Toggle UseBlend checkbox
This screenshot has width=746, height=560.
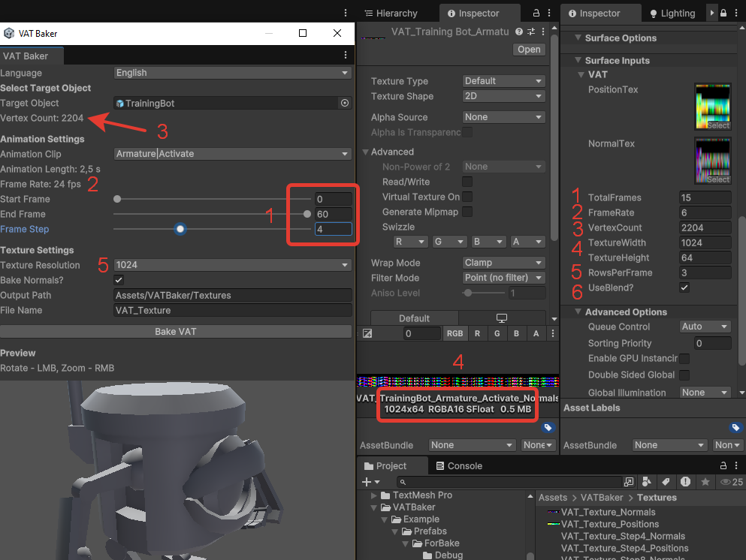(x=684, y=288)
